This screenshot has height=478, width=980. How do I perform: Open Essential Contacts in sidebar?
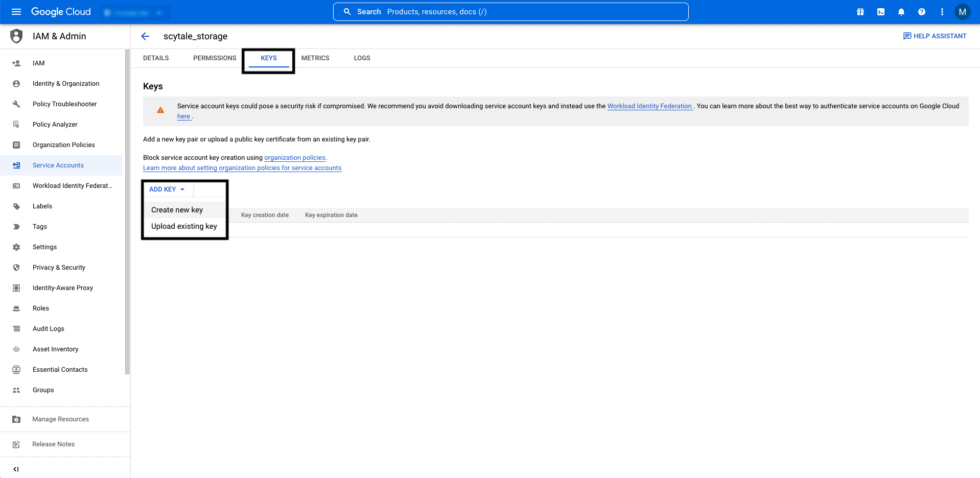click(x=60, y=370)
